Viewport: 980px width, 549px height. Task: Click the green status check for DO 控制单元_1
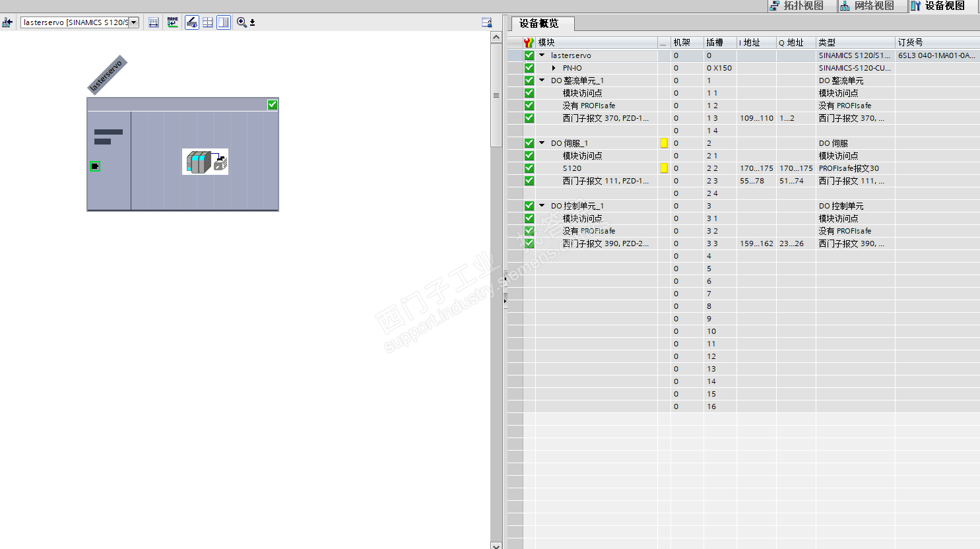click(529, 206)
